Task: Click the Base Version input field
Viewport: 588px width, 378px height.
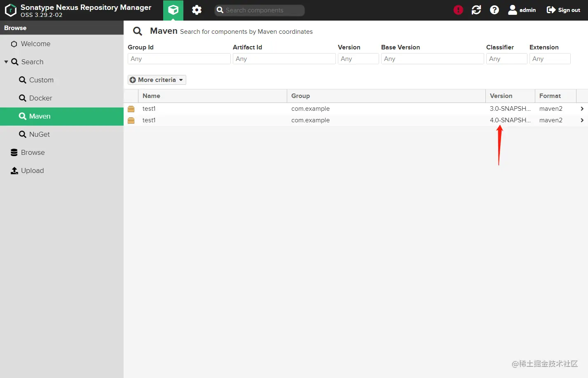Action: click(x=433, y=59)
